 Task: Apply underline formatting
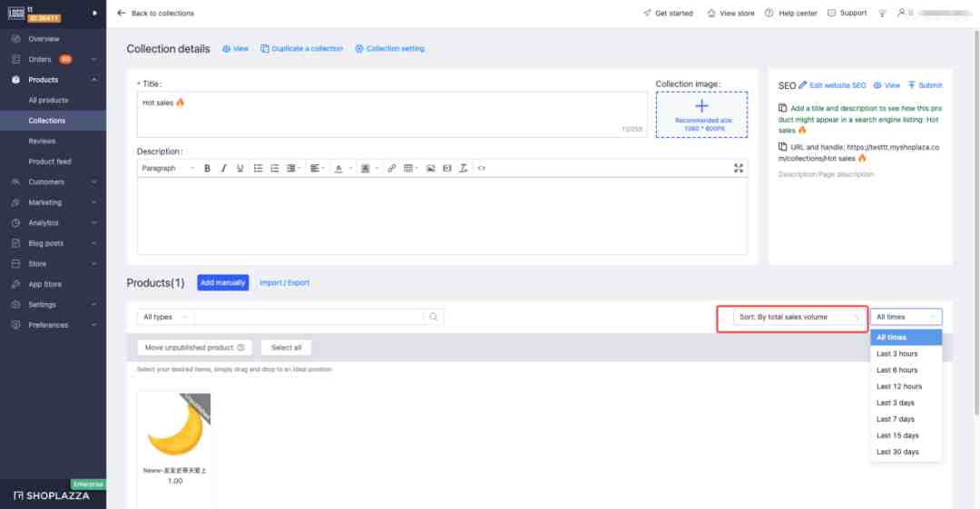[240, 168]
